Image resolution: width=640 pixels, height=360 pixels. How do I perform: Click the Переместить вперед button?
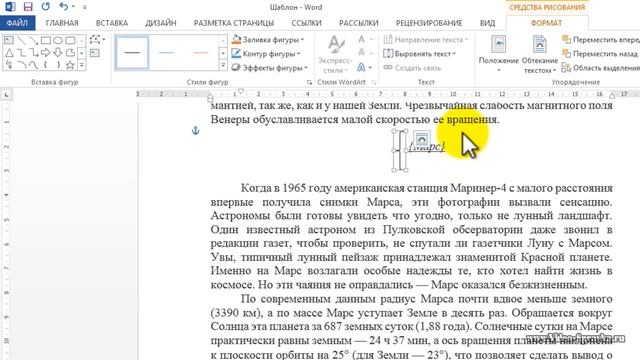point(600,40)
